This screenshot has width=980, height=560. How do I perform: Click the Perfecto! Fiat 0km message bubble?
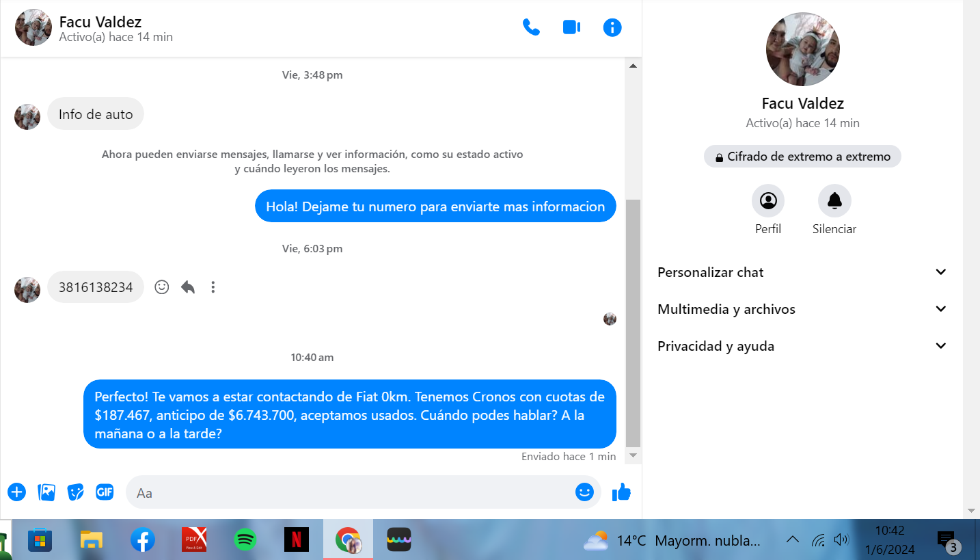click(x=350, y=414)
